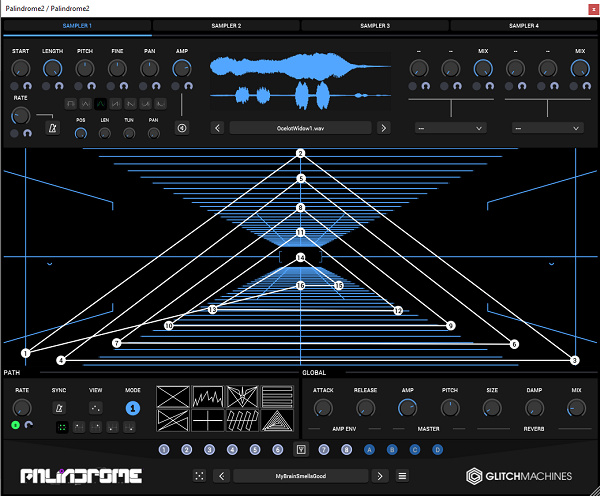Screen dimensions: 600x496
Task: Open the MyBrainSmellsGood preset name field
Action: click(x=301, y=476)
